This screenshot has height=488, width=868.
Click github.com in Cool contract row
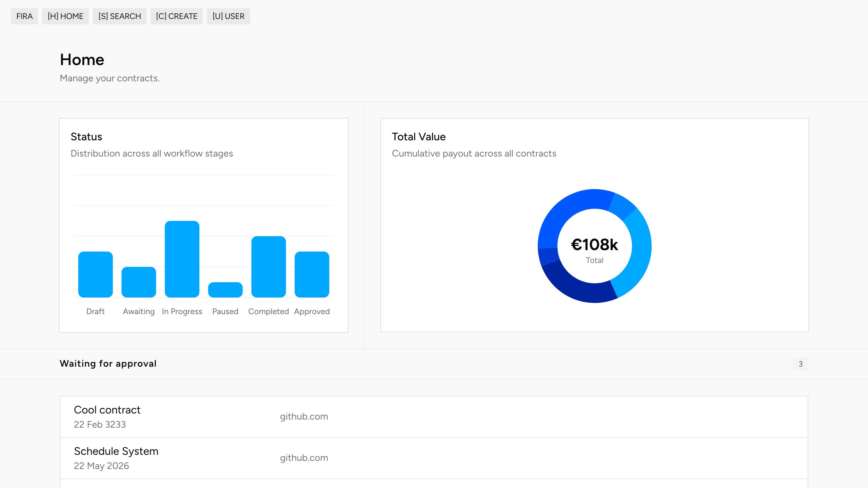click(304, 416)
